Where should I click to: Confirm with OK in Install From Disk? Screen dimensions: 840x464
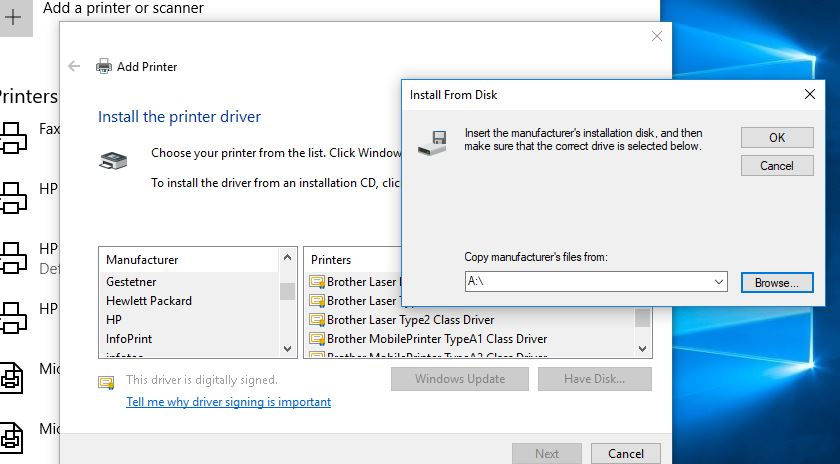(777, 138)
